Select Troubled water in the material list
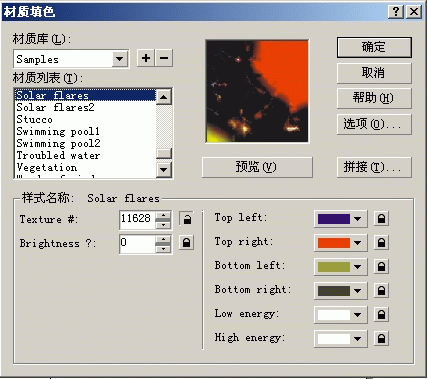Viewport: 428px width, 379px height. coord(85,155)
